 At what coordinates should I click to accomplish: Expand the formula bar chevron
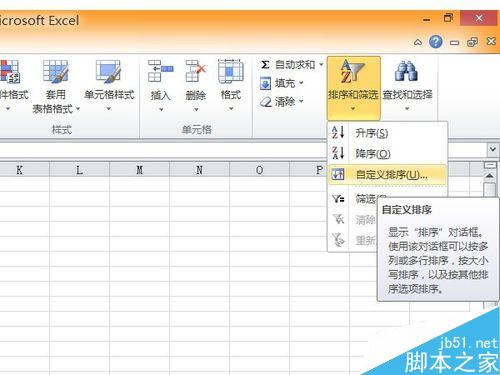[x=493, y=149]
